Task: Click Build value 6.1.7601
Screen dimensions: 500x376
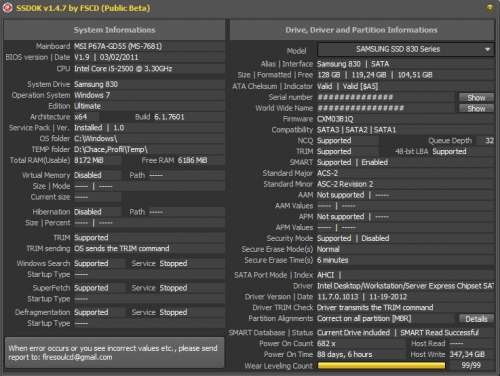Action: (x=169, y=117)
